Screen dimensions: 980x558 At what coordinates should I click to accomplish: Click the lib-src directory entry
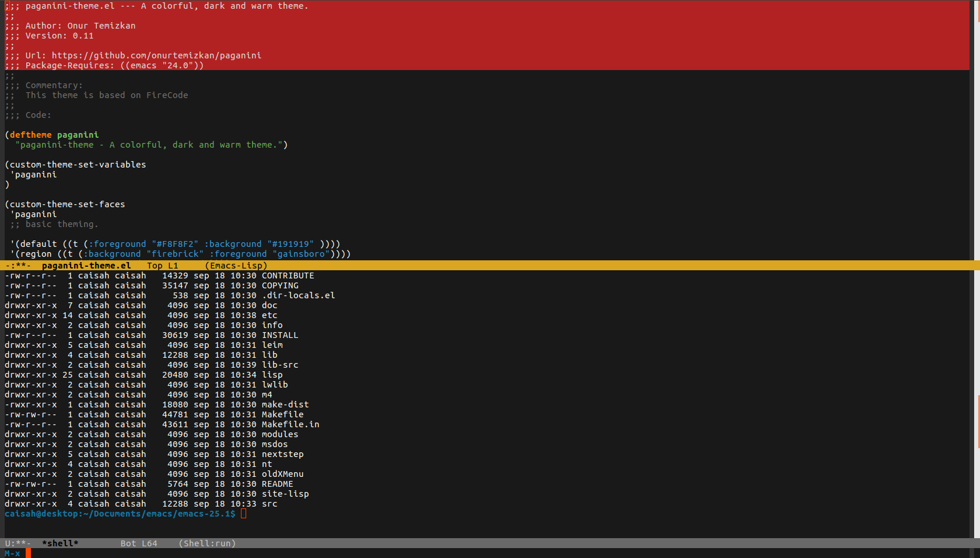pos(280,365)
